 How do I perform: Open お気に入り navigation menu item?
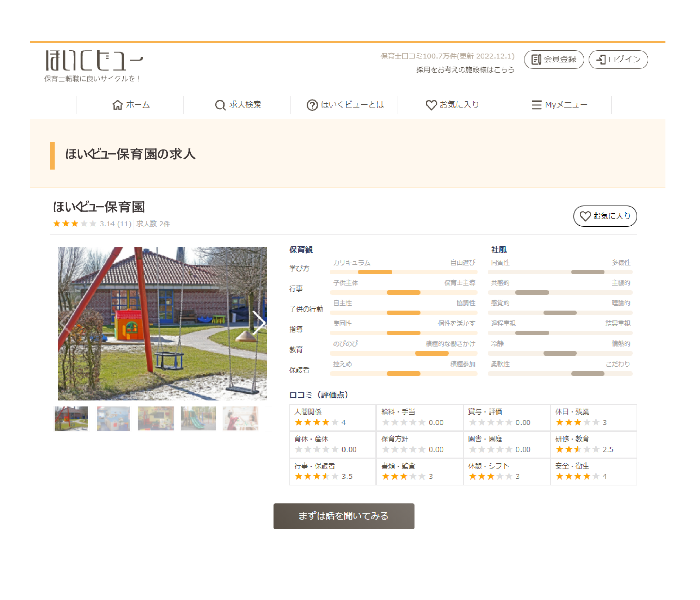coord(459,105)
